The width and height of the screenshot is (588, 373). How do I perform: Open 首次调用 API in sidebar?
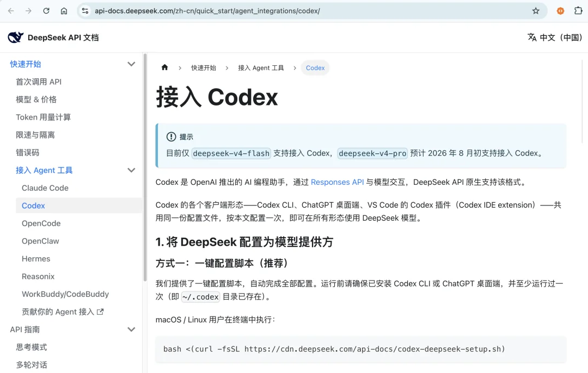click(39, 82)
